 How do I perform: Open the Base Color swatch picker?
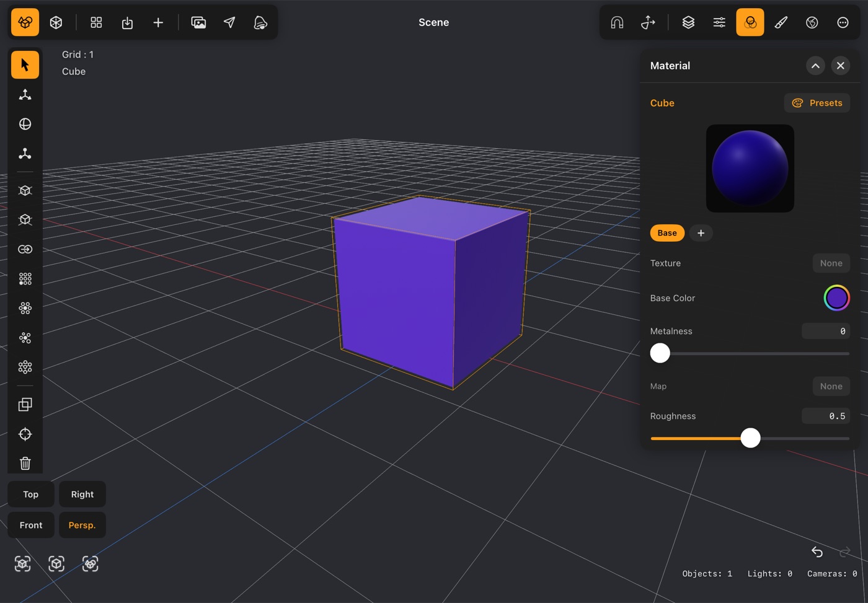(x=836, y=298)
